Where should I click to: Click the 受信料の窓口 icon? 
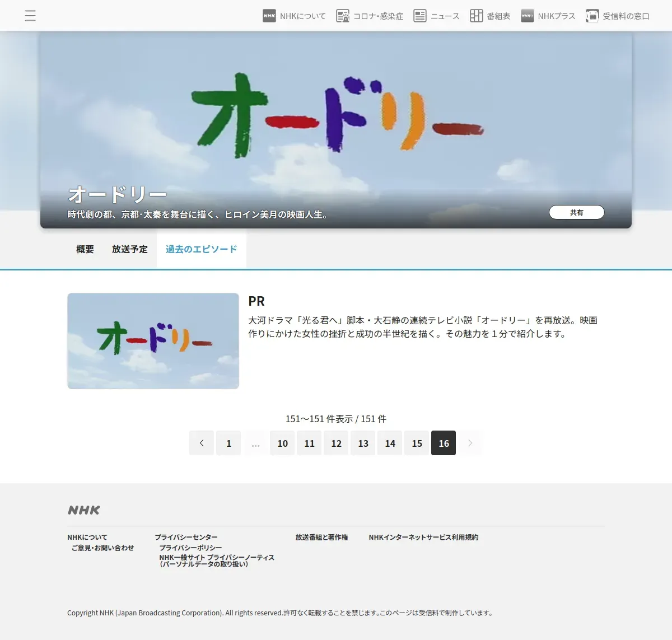[592, 16]
